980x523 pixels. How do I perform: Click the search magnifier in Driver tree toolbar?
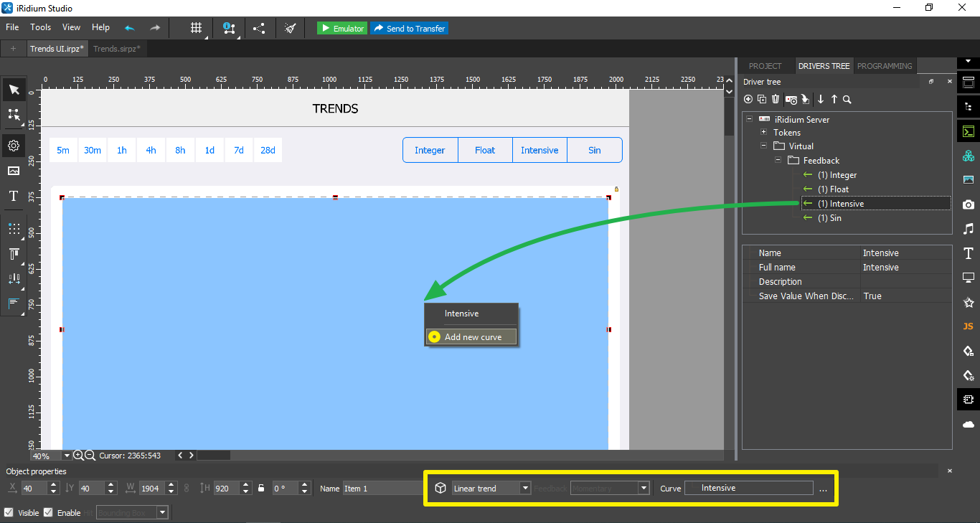click(847, 99)
